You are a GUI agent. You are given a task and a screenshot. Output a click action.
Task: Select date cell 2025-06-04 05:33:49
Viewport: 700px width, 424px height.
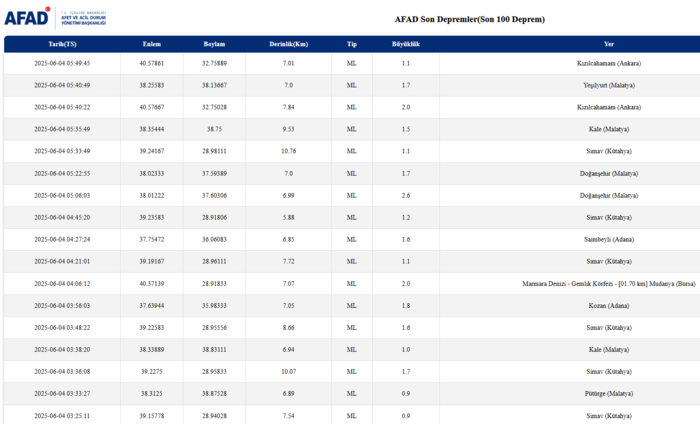(x=62, y=151)
